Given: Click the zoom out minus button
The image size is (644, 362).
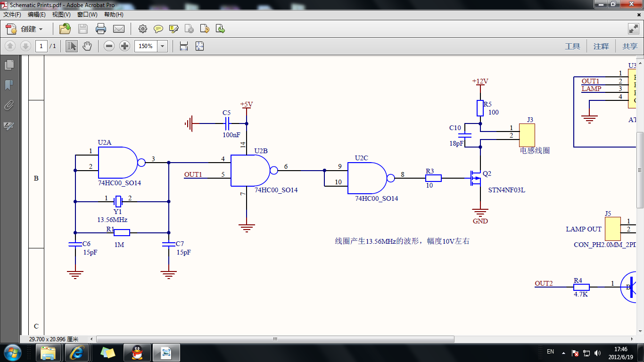Looking at the screenshot, I should [109, 46].
